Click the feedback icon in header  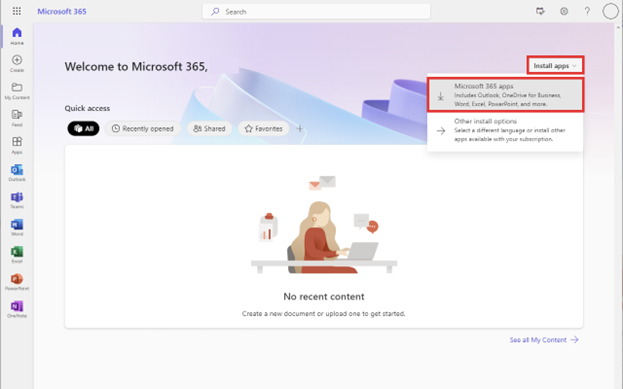[x=540, y=12]
